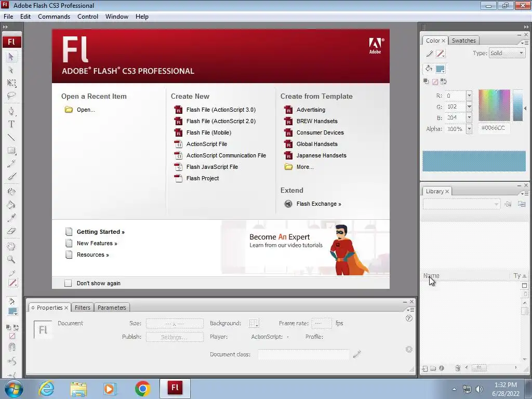Open the color Type dropdown (Solid)
Viewport: 532px width, 399px height.
(x=507, y=54)
